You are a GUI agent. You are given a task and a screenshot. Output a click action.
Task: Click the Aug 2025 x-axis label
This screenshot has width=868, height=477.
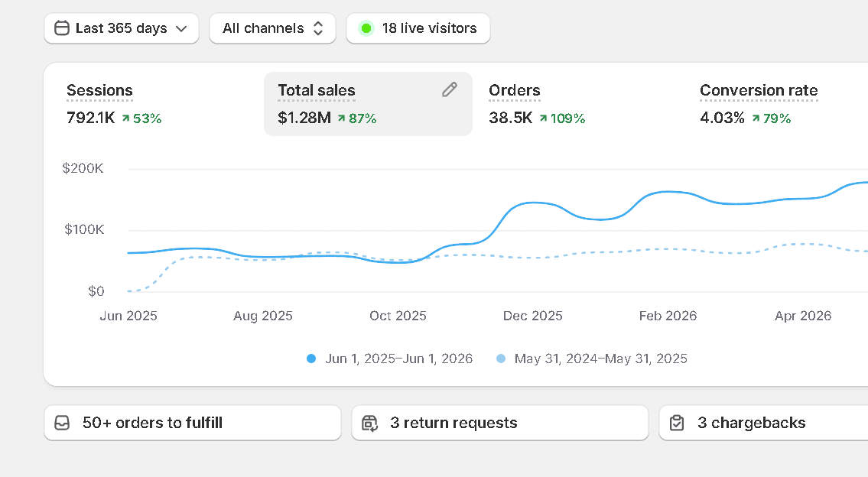point(263,316)
